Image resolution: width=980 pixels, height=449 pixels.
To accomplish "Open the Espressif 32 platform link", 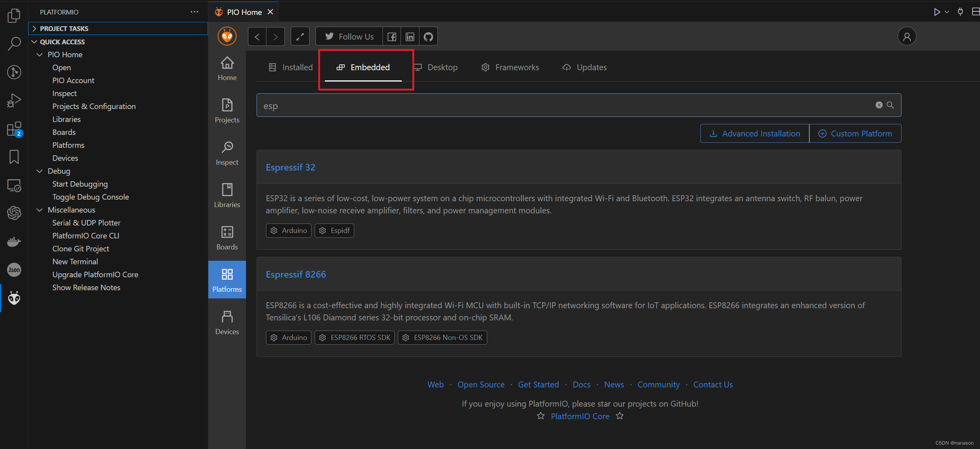I will [290, 167].
